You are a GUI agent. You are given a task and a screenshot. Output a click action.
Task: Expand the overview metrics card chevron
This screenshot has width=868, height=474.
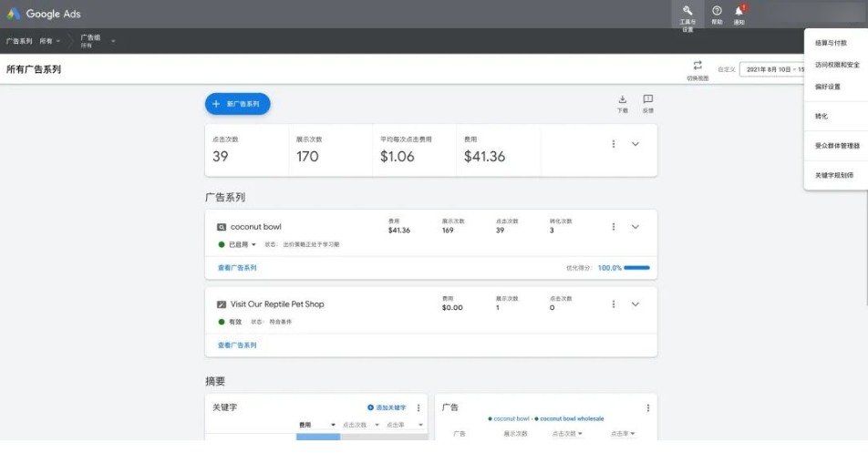pyautogui.click(x=635, y=144)
